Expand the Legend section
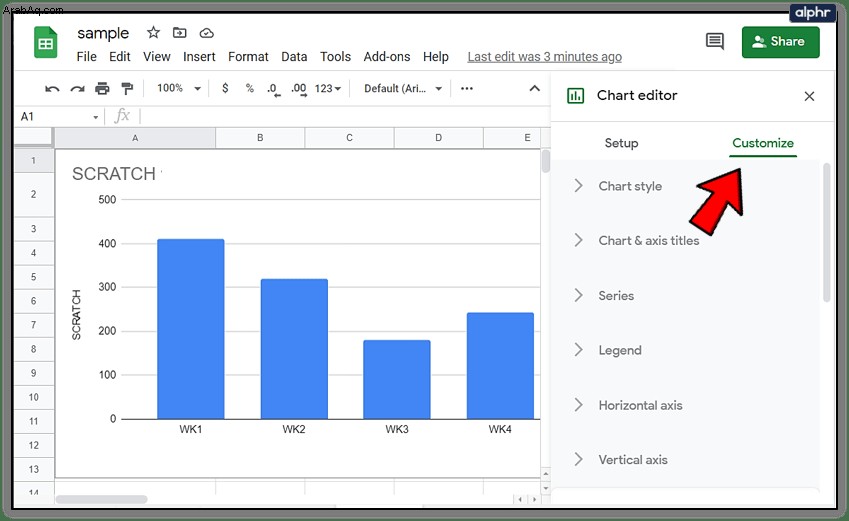 pyautogui.click(x=620, y=350)
